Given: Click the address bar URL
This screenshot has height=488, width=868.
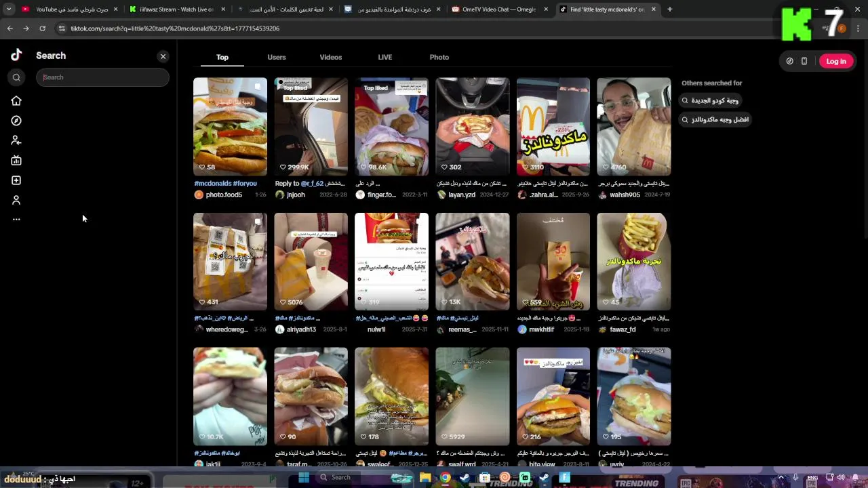Looking at the screenshot, I should pos(175,28).
